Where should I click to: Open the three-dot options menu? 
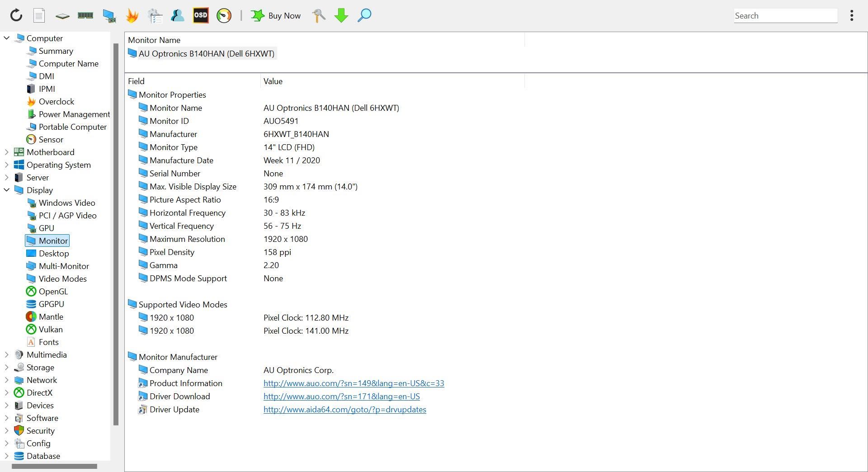point(852,15)
